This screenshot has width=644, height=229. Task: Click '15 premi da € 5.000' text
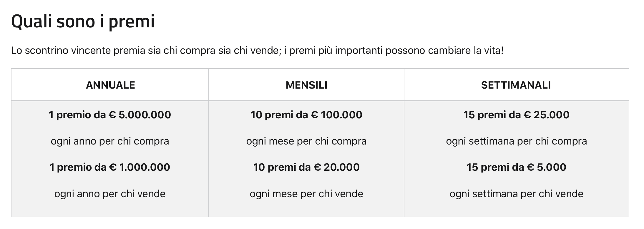tap(516, 167)
